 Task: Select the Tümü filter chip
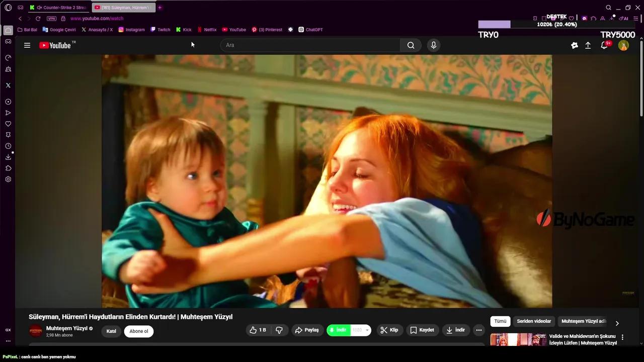pyautogui.click(x=500, y=321)
